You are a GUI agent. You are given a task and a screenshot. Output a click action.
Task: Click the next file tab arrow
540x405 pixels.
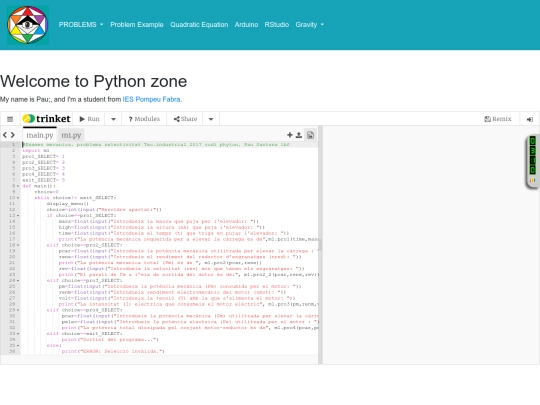(x=13, y=135)
